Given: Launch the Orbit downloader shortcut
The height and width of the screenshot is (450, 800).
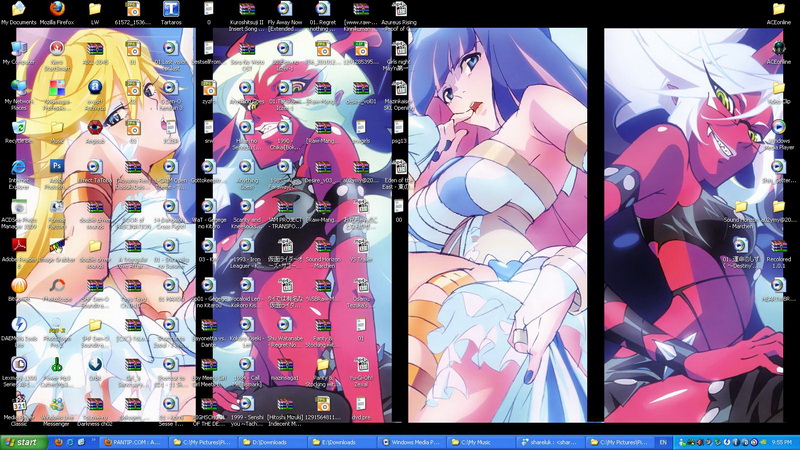Looking at the screenshot, I should (x=95, y=369).
